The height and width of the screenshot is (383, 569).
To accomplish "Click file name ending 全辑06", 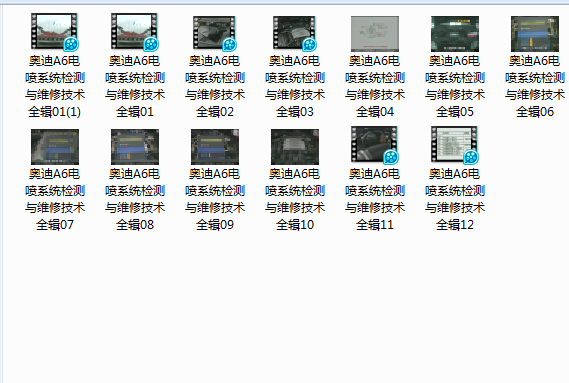I will tap(535, 86).
